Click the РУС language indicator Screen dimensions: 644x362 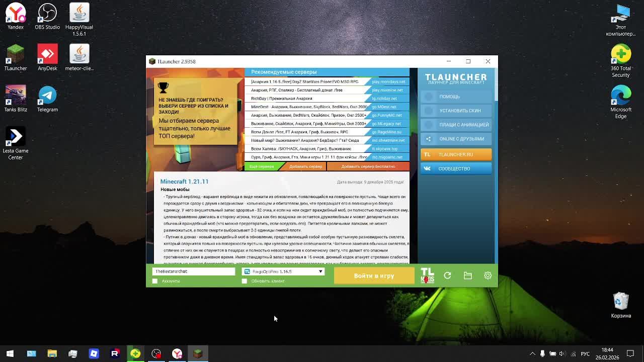coord(585,353)
